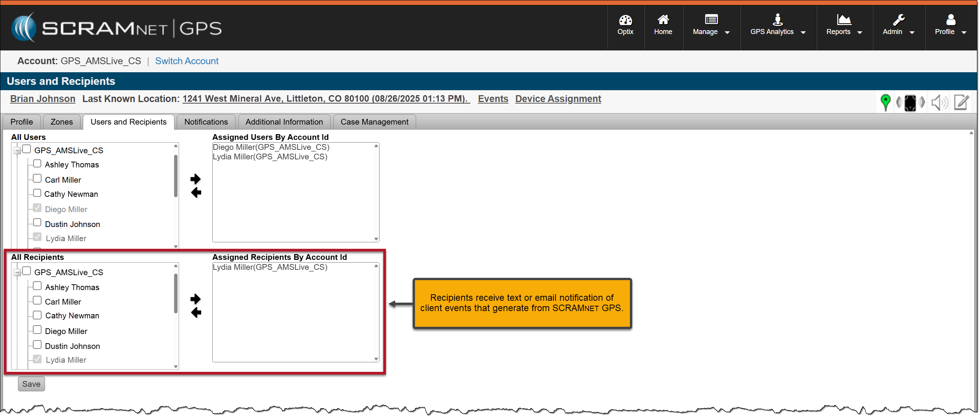The width and height of the screenshot is (980, 420).
Task: Click the edit pencil icon
Action: [x=961, y=102]
